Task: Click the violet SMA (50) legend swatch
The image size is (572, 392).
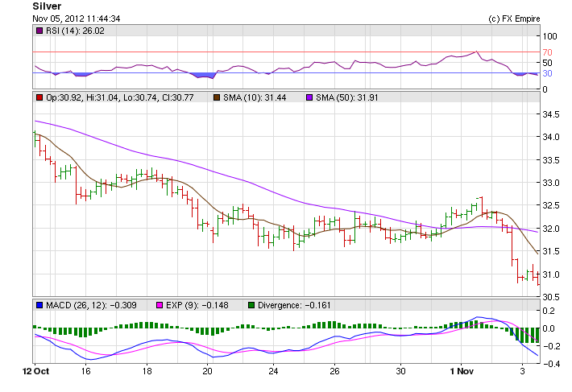Action: point(309,97)
